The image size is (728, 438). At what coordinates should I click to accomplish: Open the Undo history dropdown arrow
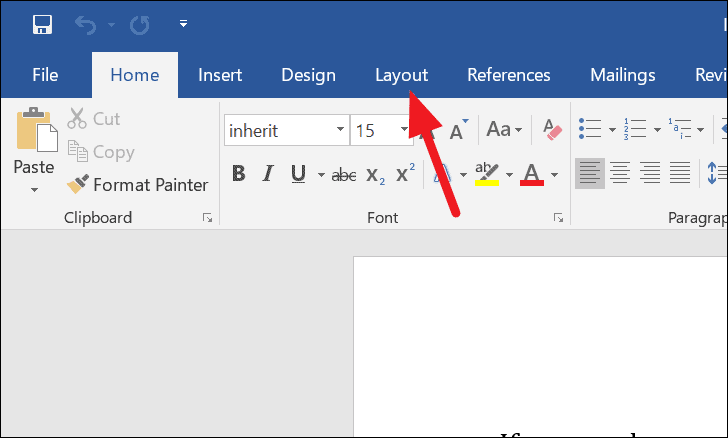coord(111,24)
